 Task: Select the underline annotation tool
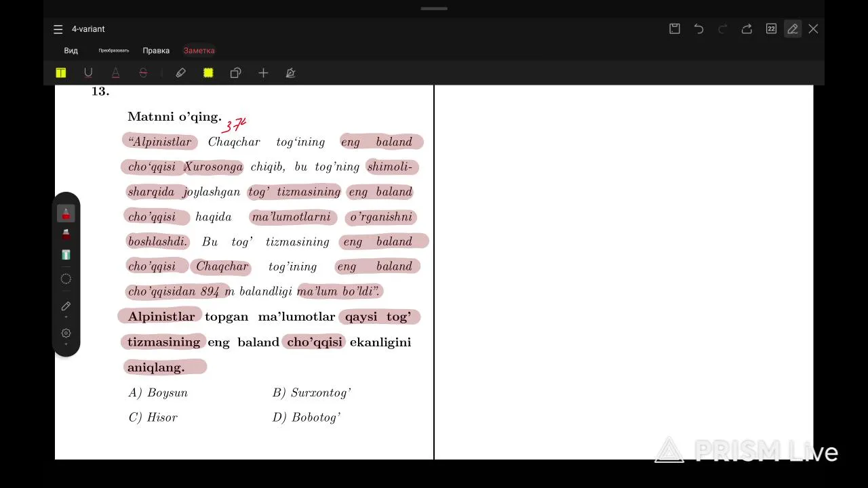(x=88, y=73)
